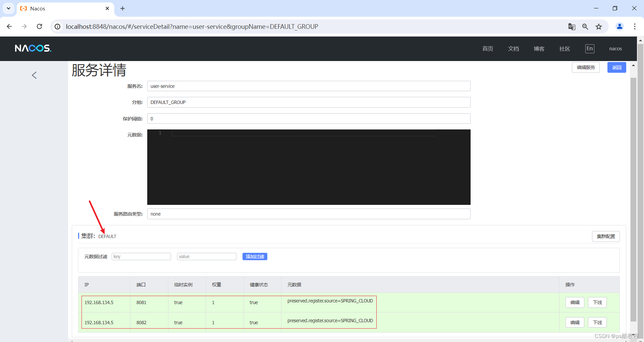
Task: Open the tab search dropdown
Action: 8,8
